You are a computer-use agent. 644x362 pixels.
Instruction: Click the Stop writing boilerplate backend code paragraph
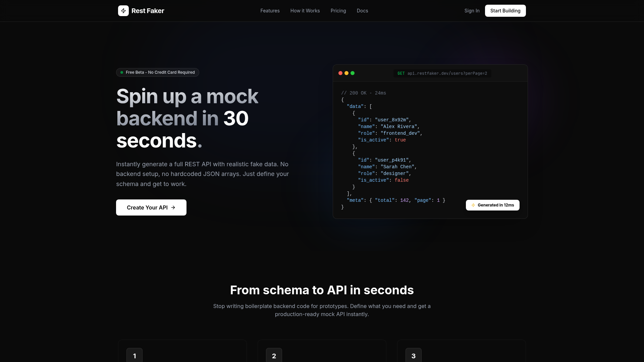point(322,310)
